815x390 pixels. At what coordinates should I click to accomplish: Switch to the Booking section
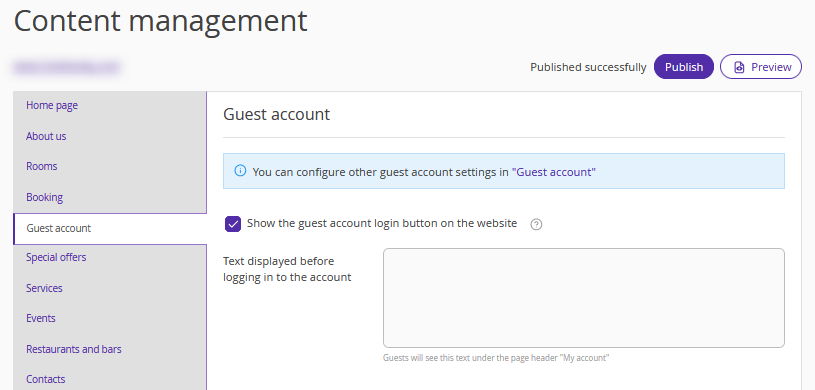coord(45,198)
